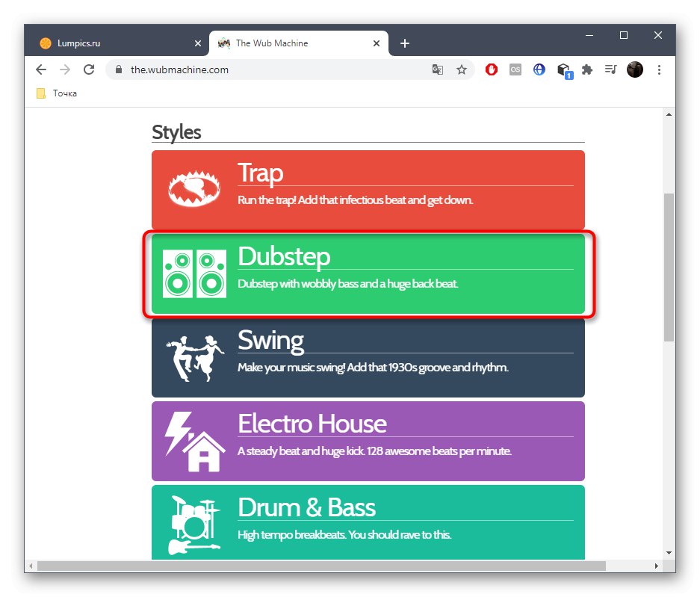
Task: Click the vertical scrollbar up arrow
Action: pos(669,114)
